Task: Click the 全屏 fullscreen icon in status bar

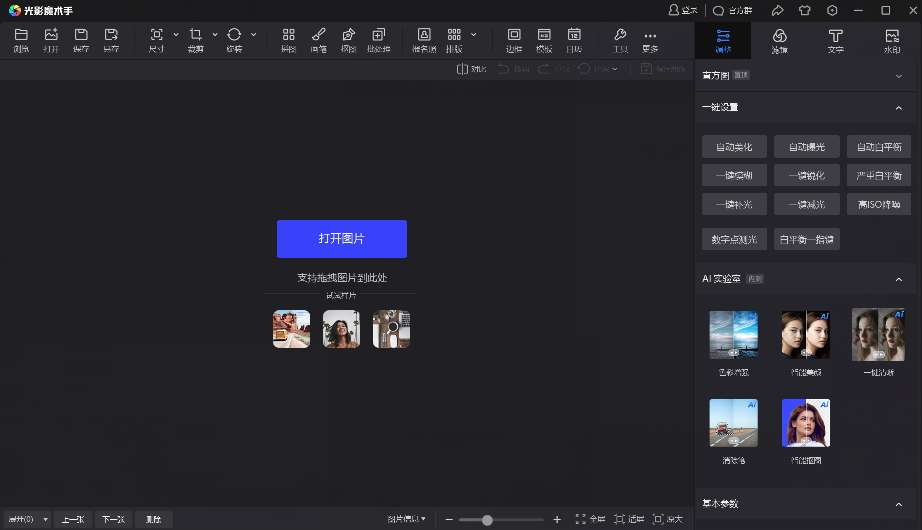Action: 580,519
